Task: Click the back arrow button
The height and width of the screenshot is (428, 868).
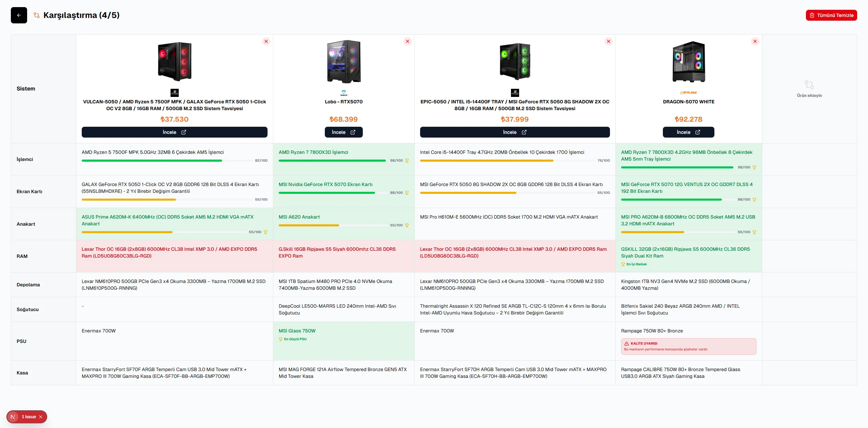Action: (19, 15)
